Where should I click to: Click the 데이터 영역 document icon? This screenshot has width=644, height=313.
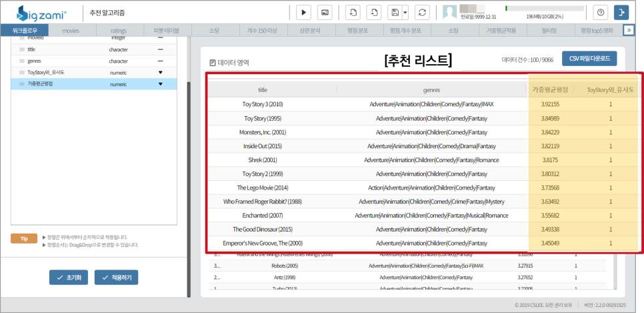(x=213, y=63)
